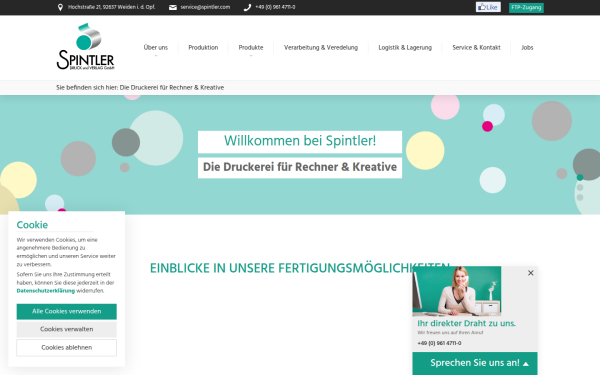Open Logistik & Lagerung menu
This screenshot has height=375, width=600.
[405, 47]
